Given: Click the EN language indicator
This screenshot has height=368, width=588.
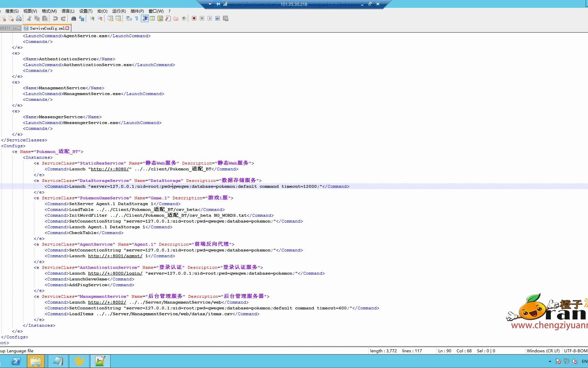Looking at the screenshot, I should pyautogui.click(x=585, y=361).
